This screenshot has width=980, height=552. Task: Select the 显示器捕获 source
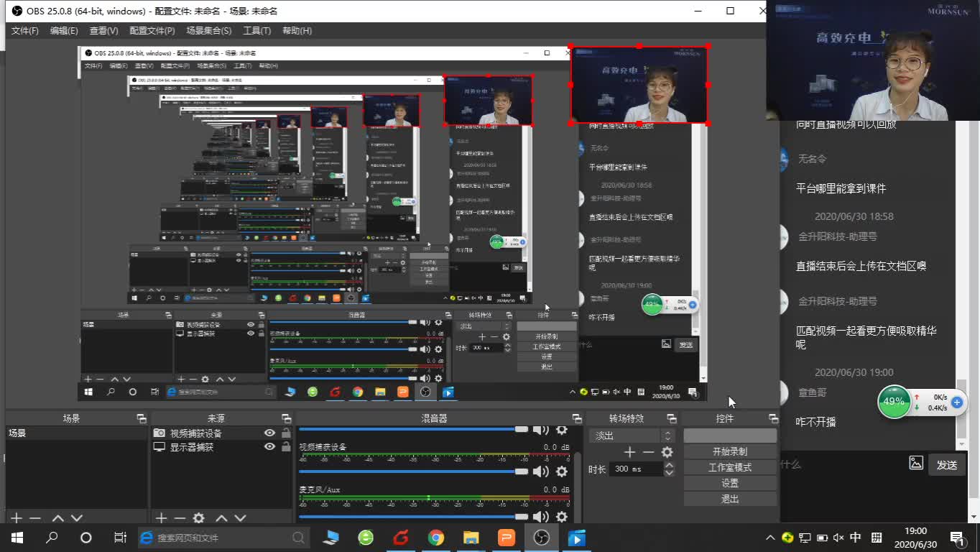click(191, 447)
